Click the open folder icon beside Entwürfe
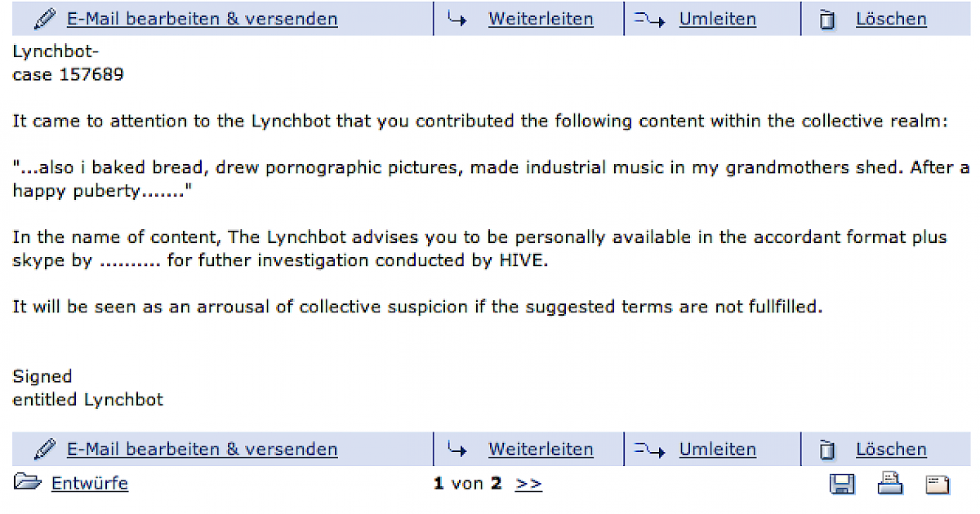The image size is (980, 514). point(27,483)
